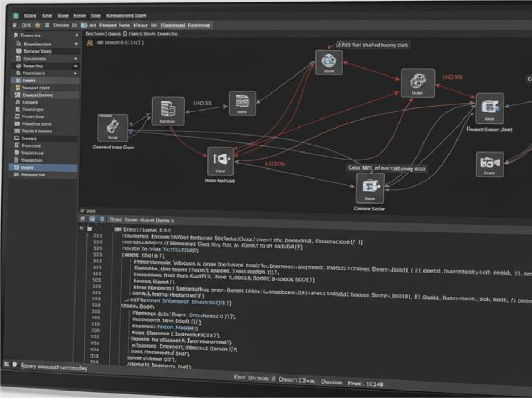Screen dimensions: 532x398
Task: Switch to the third tab in the code panel
Action: pyautogui.click(x=147, y=220)
